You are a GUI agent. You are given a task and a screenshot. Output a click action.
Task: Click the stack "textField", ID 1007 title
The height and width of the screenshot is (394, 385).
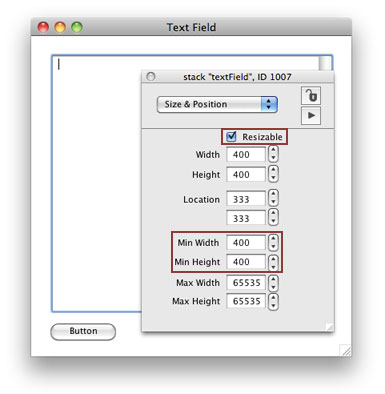pyautogui.click(x=237, y=77)
